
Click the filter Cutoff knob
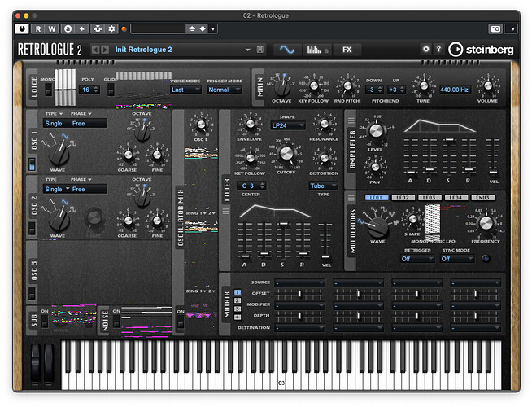(x=286, y=153)
